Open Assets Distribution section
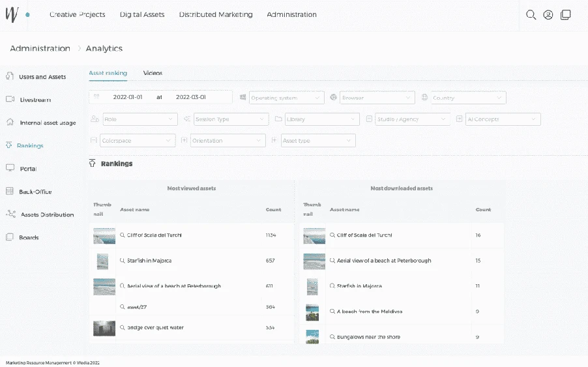This screenshot has height=367, width=588. [47, 214]
